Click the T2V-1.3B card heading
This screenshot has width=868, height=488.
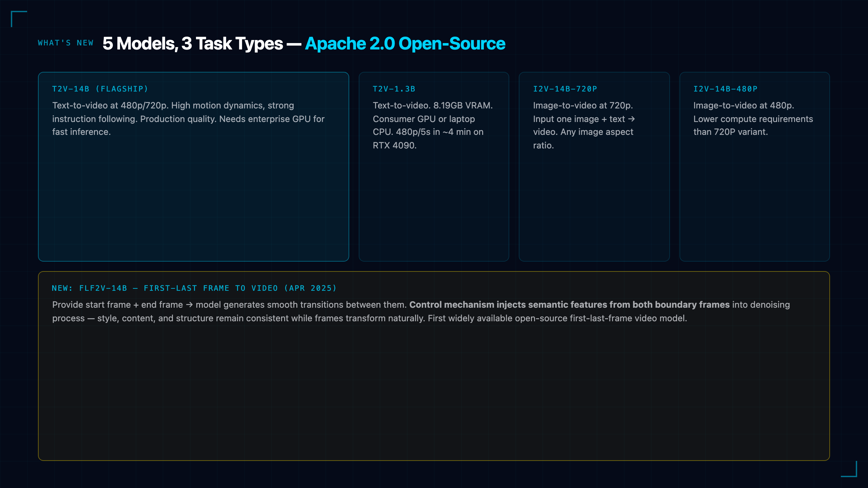[x=394, y=89]
